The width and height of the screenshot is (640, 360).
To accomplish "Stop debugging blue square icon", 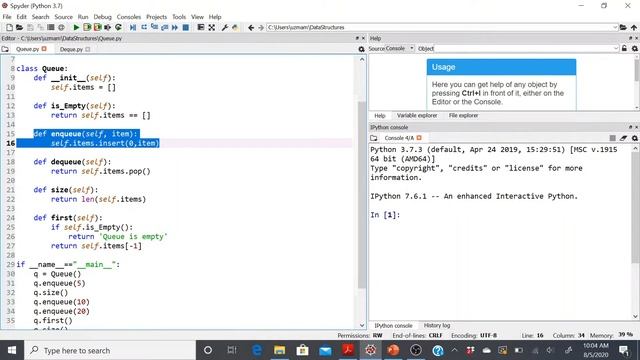I will pos(186,27).
